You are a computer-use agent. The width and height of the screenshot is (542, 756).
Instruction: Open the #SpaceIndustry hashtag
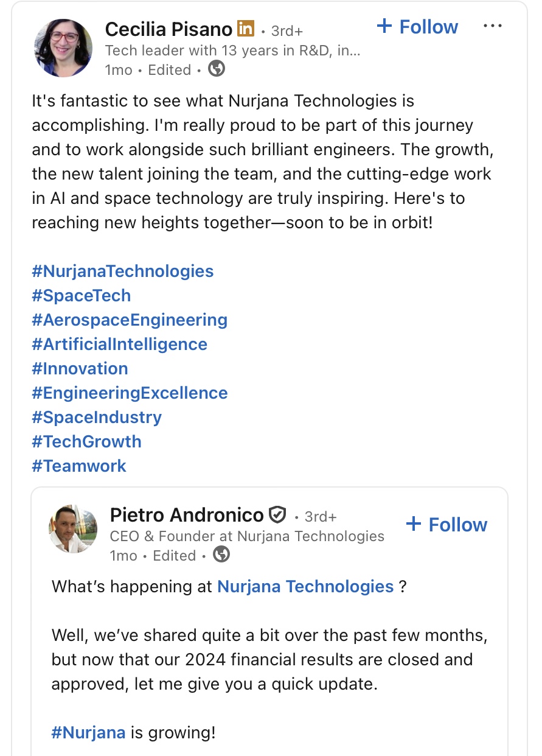pos(97,417)
